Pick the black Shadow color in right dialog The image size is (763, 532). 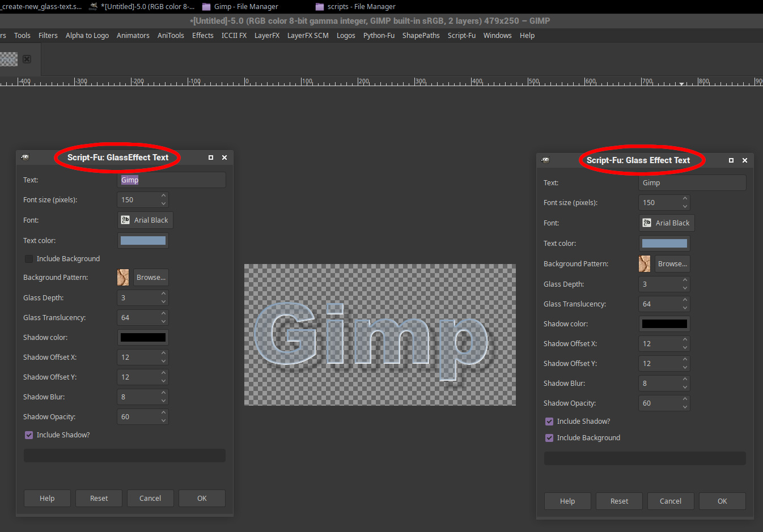664,324
